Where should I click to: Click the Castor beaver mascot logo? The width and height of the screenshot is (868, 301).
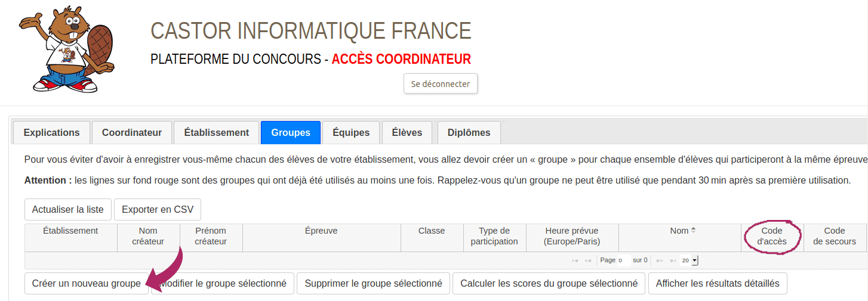[x=67, y=49]
